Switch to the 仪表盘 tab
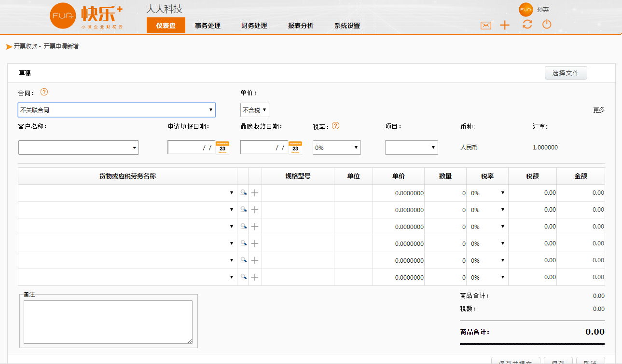The width and height of the screenshot is (622, 364). (166, 26)
